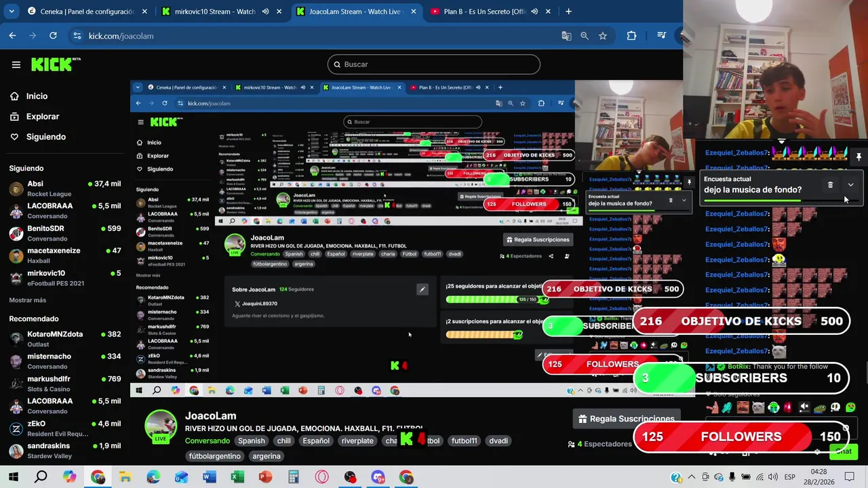Open Absi channel in Siguiendo list
Viewport: 868px width, 488px height.
tap(65, 188)
